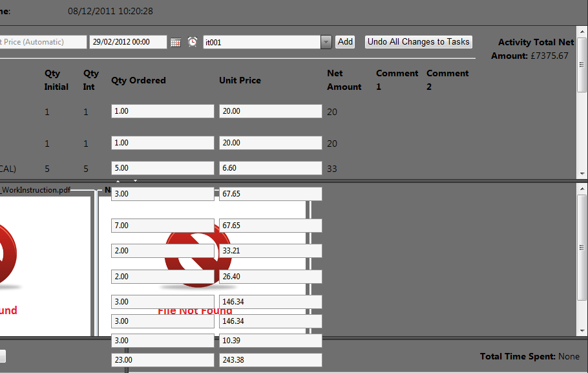The width and height of the screenshot is (588, 373).
Task: Focus the Unit Price field showing 243.38
Action: coord(270,360)
